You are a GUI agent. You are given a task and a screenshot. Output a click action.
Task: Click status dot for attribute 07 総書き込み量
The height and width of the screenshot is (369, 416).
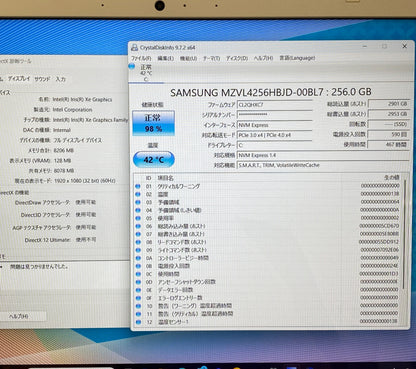138,234
